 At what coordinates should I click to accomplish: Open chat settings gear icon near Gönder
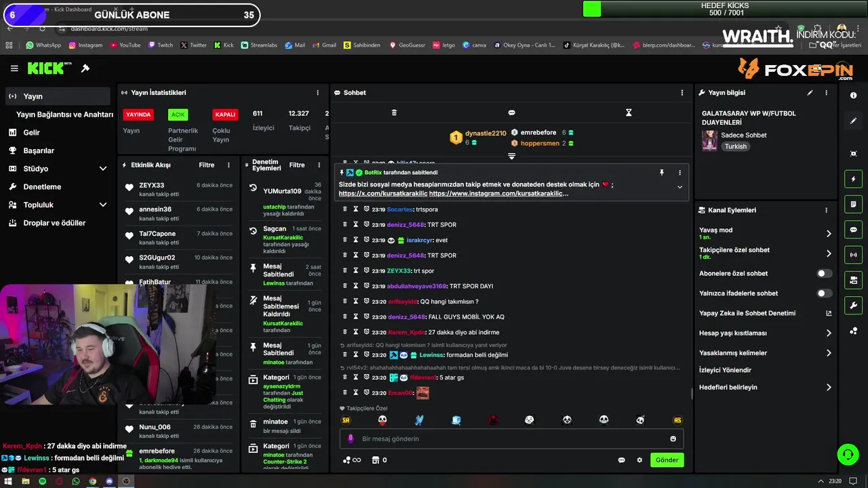pos(639,460)
